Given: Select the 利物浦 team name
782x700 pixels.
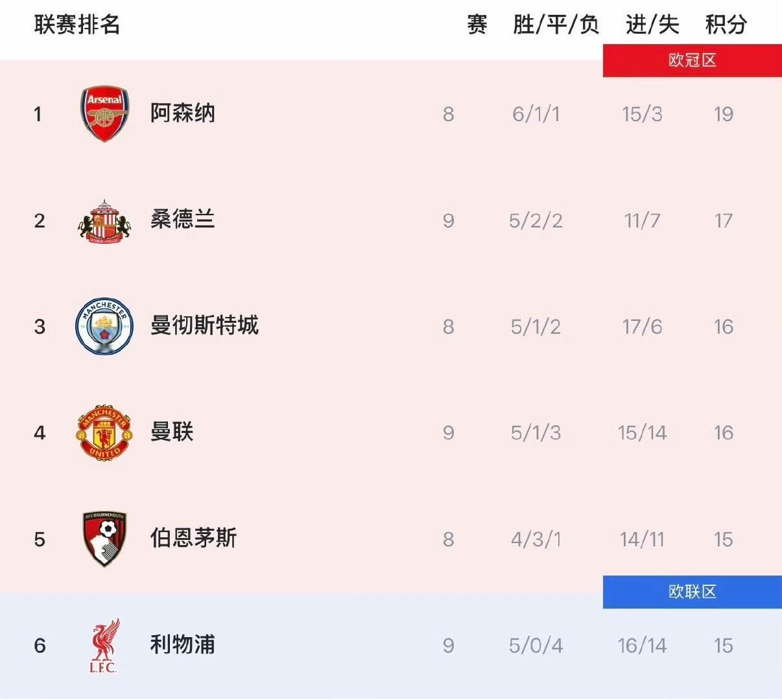Looking at the screenshot, I should coord(182,644).
